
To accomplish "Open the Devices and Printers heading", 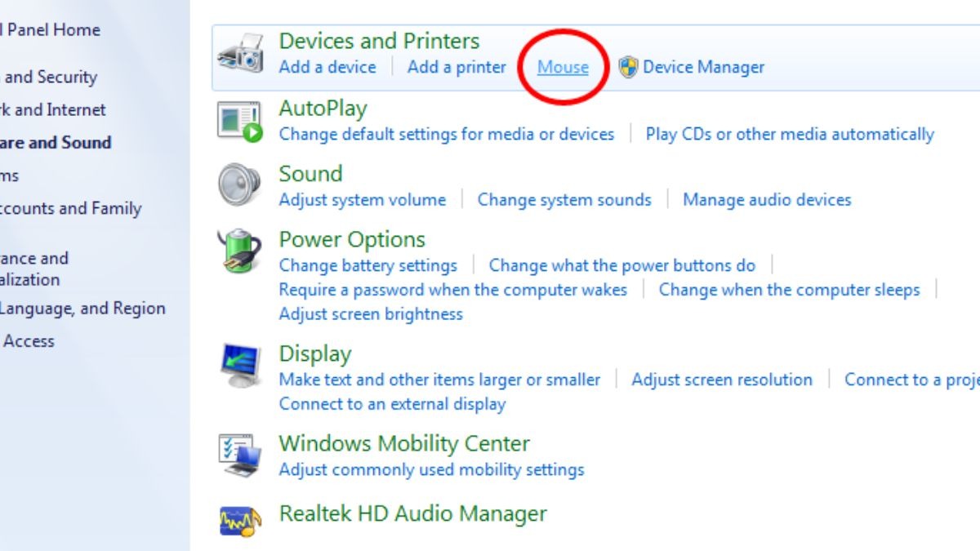I will 379,41.
